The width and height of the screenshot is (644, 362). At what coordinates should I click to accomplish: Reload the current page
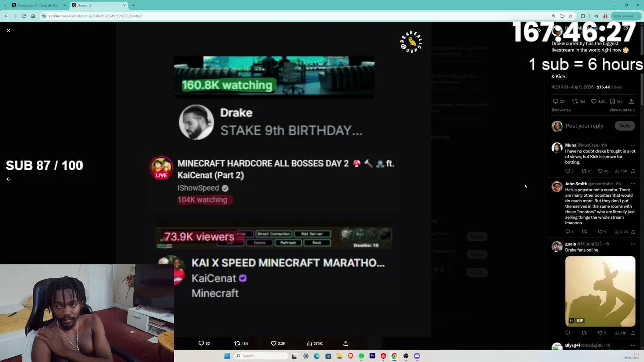(x=24, y=16)
